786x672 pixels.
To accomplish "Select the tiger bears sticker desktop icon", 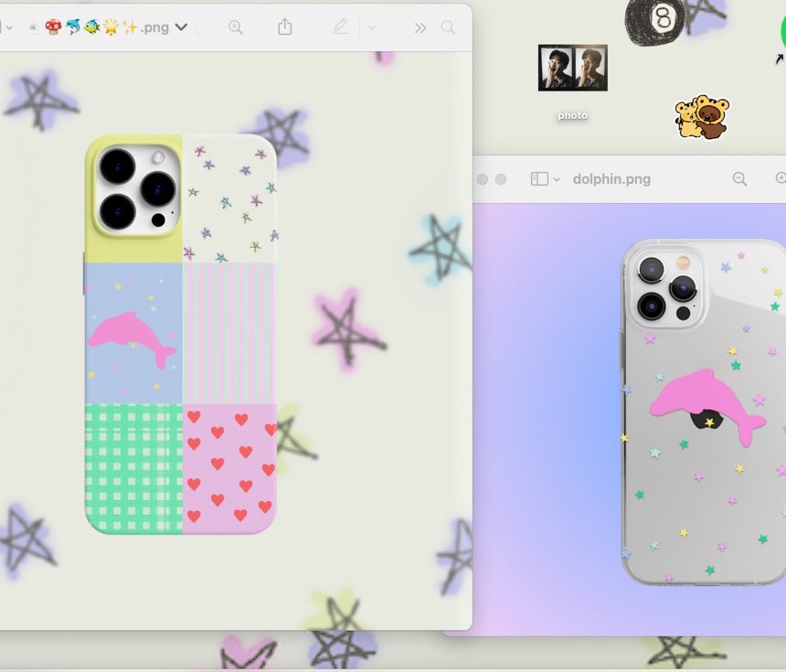I will (702, 117).
